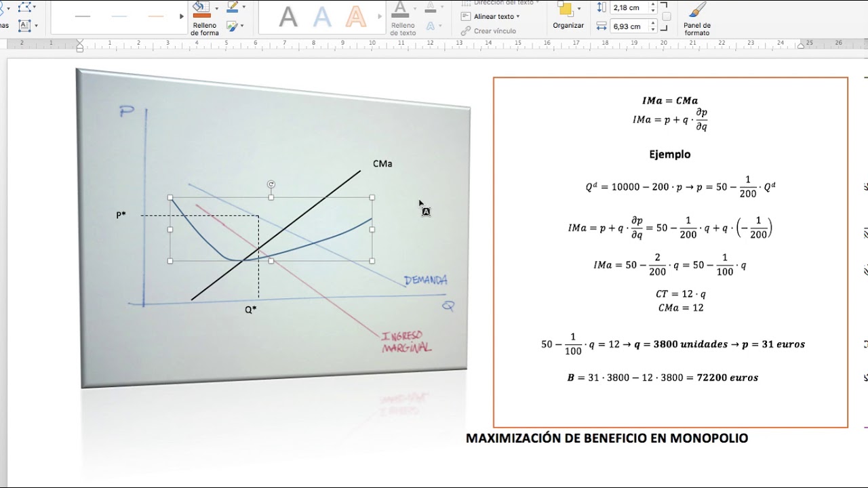Click the 'INGRESO MARGINAL' red label
The width and height of the screenshot is (868, 488).
tap(407, 342)
